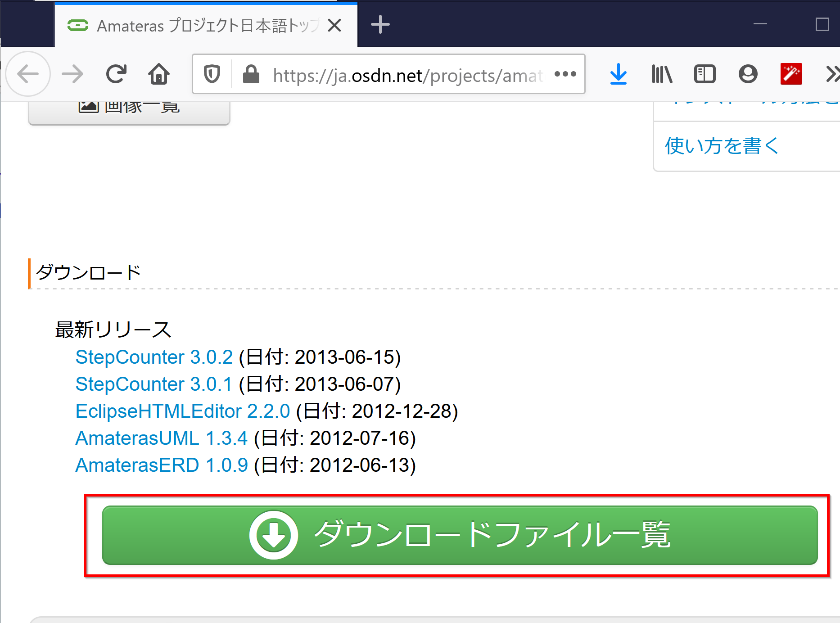Viewport: 840px width, 623px height.
Task: Reload the current page
Action: (x=116, y=74)
